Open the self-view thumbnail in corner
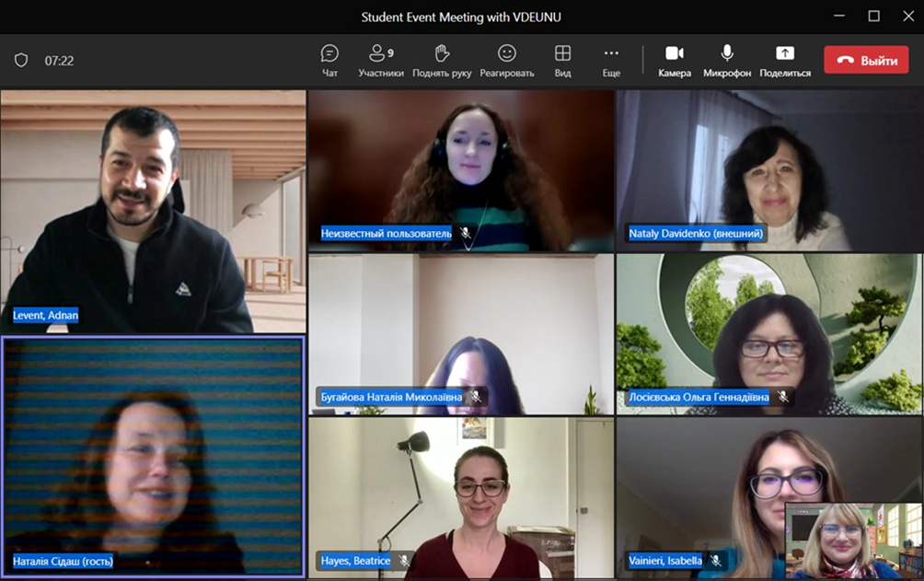Screen dimensions: 924x581 (853, 541)
